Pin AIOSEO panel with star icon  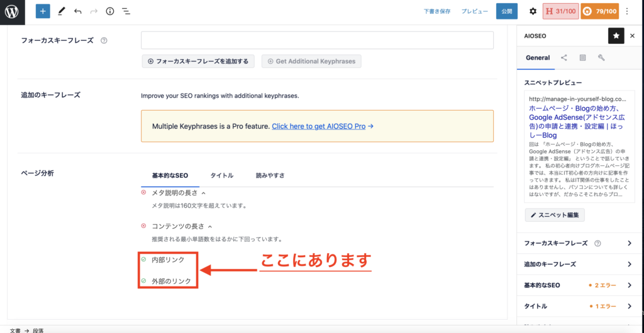point(616,36)
